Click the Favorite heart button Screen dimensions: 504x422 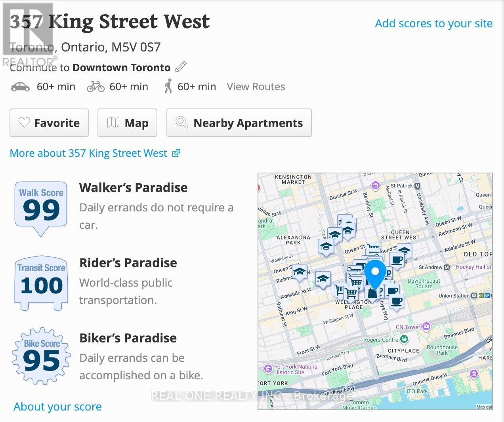pos(49,123)
